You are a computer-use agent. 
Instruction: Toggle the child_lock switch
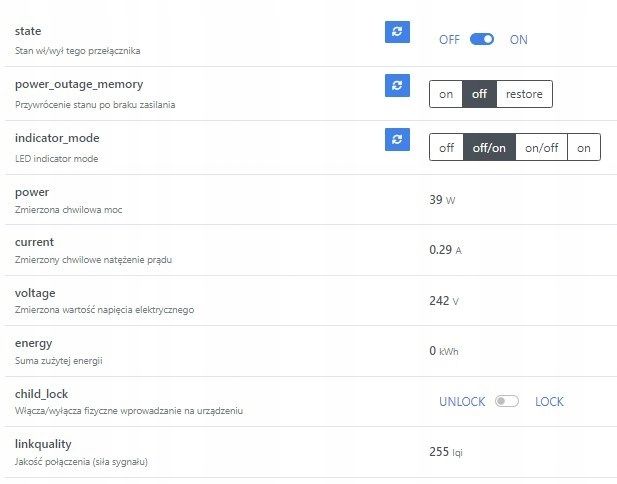tap(508, 402)
